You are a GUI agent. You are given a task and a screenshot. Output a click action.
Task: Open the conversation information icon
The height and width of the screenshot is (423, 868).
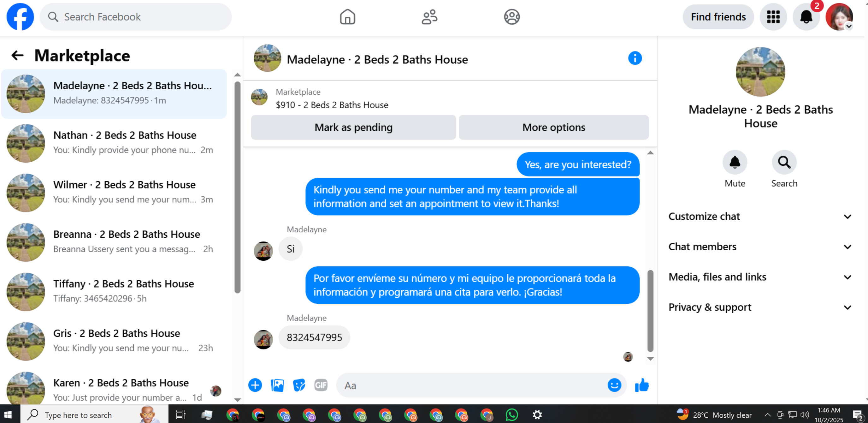pos(635,58)
